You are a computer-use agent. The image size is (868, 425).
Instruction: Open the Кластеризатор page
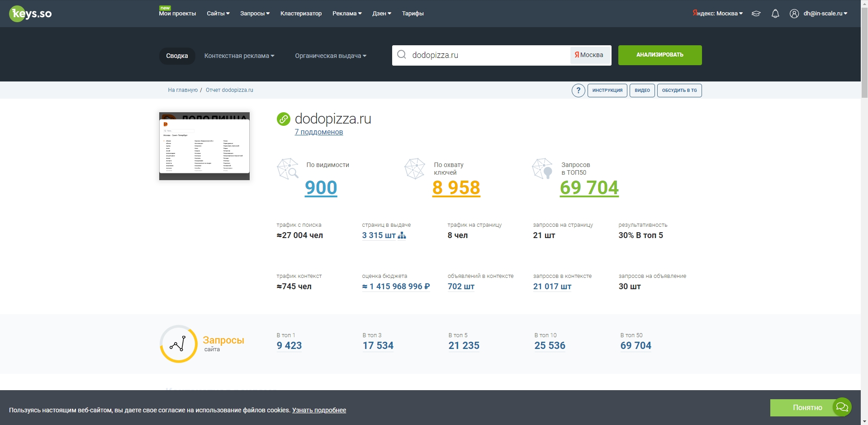click(x=301, y=14)
